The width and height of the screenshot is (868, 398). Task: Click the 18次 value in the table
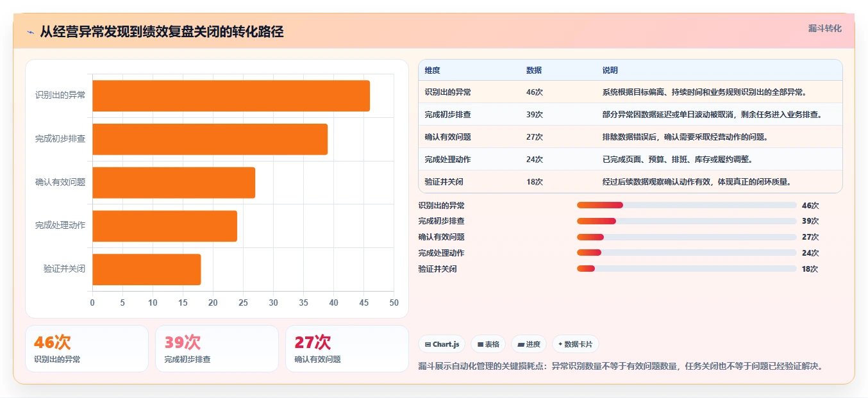pyautogui.click(x=535, y=182)
